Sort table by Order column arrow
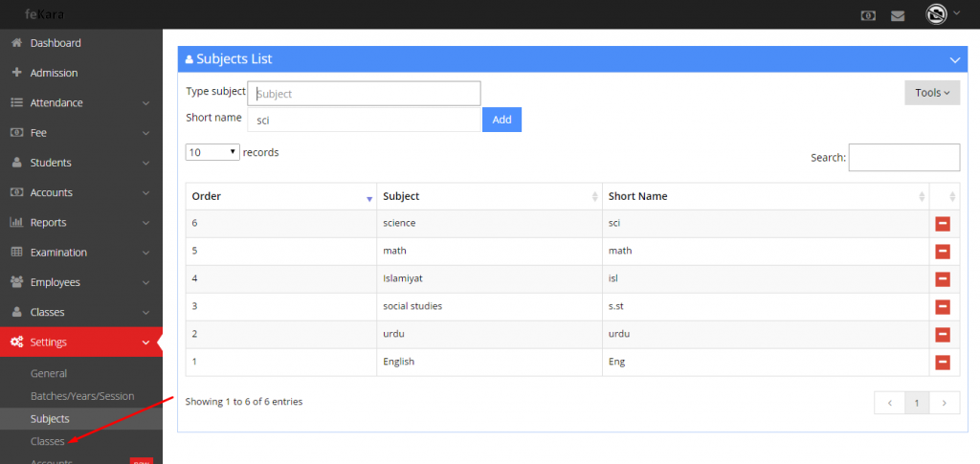The image size is (980, 464). coord(369,199)
